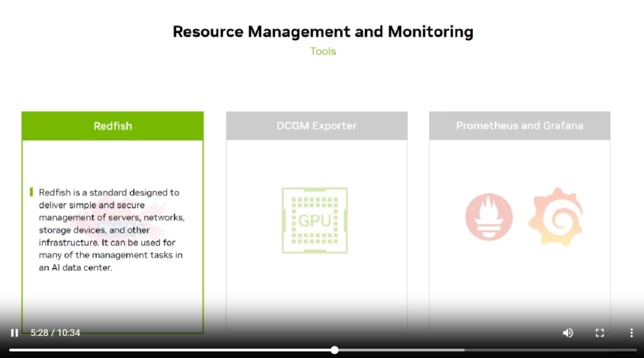Mute the video volume
The width and height of the screenshot is (644, 358).
pos(568,333)
